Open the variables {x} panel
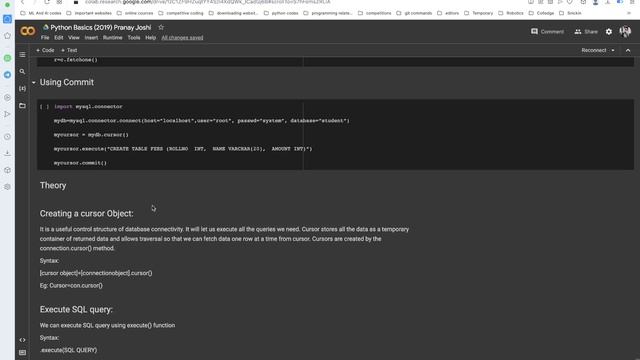640x360 pixels. tap(22, 89)
